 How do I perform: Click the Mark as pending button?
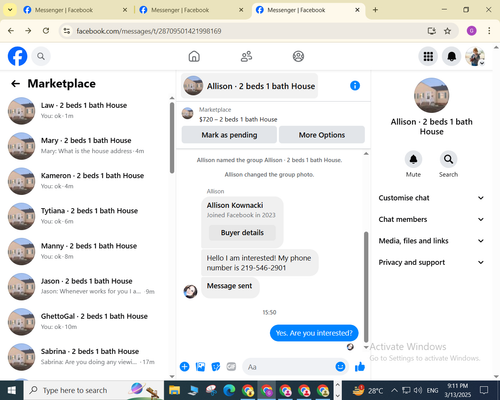coord(229,135)
